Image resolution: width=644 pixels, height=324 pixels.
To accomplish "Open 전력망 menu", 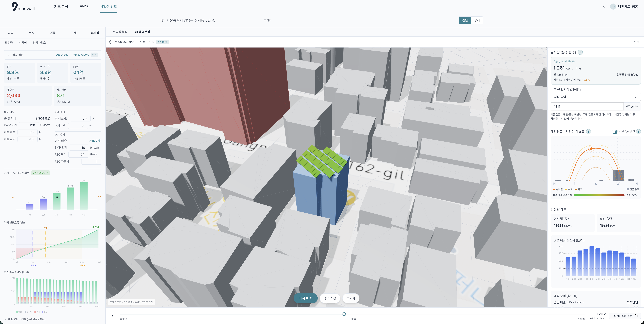I will coord(85,7).
